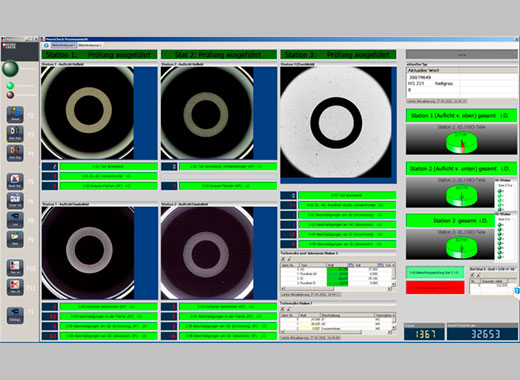Screen dimensions: 520x380
Task: Select the WS 221 hellgrau row
Action: tap(462, 84)
